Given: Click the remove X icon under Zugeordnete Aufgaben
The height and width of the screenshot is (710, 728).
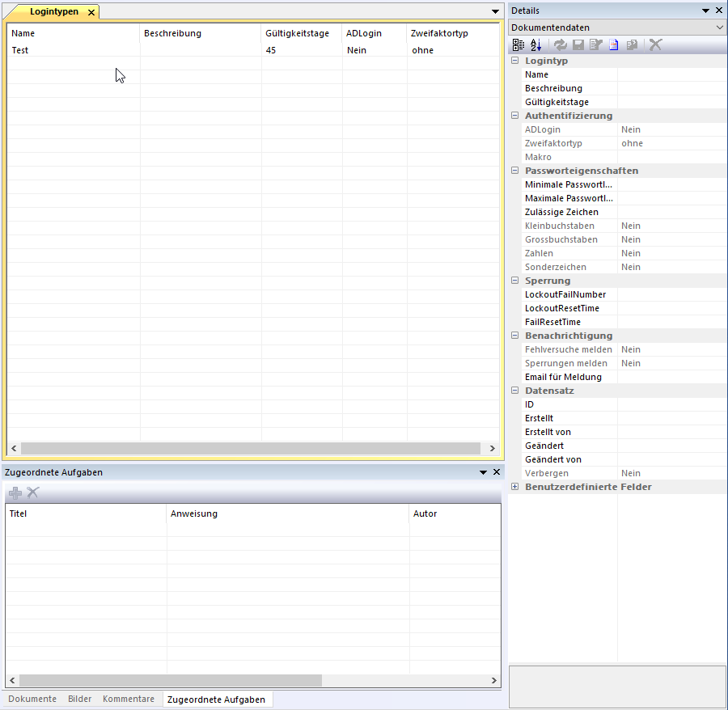Looking at the screenshot, I should 33,492.
